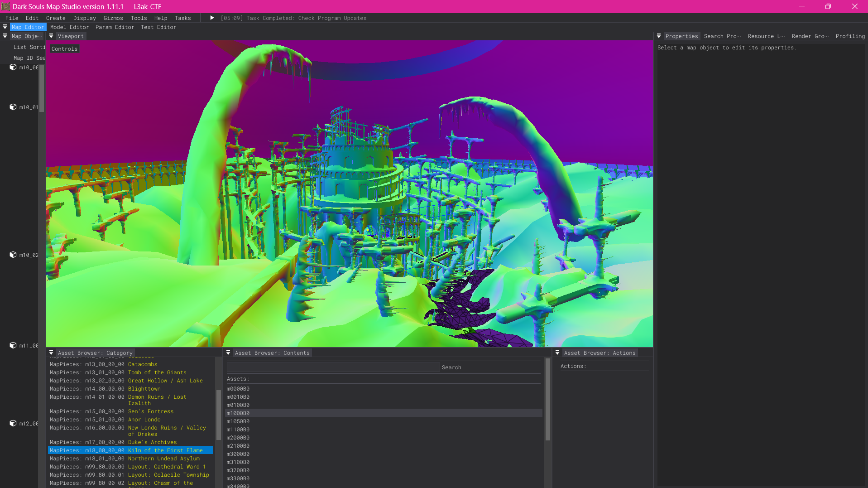
Task: Switch to the Search Properties tab
Action: (723, 36)
